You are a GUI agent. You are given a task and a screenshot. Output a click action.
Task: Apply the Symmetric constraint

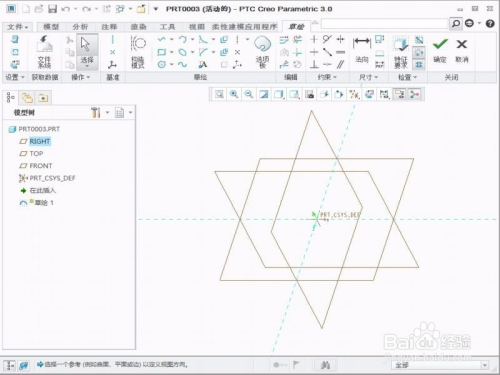pos(340,40)
